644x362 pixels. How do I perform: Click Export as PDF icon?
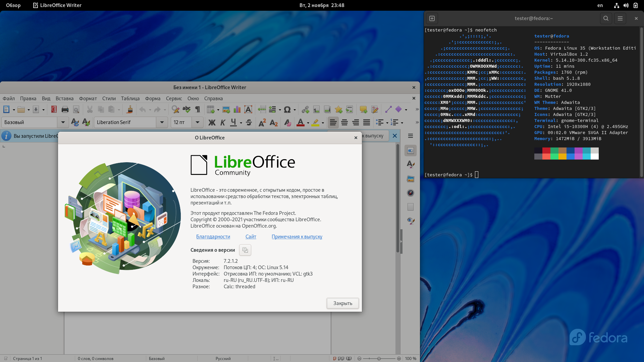[54, 109]
